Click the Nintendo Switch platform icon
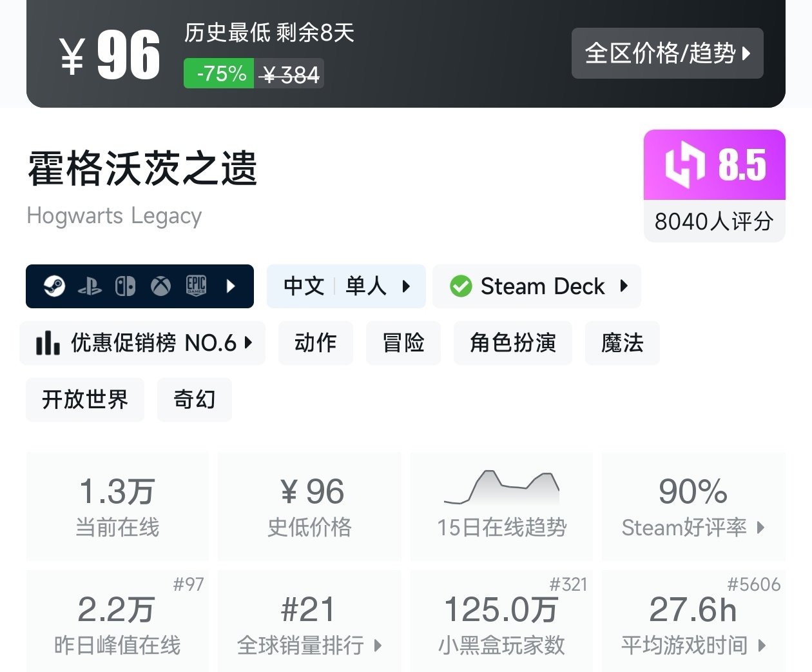The height and width of the screenshot is (672, 812). (125, 286)
